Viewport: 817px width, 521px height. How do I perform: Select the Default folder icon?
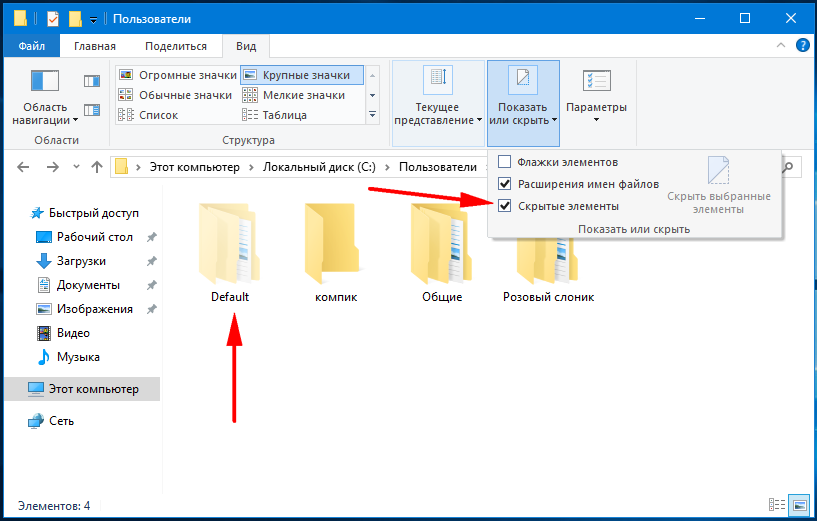click(229, 243)
